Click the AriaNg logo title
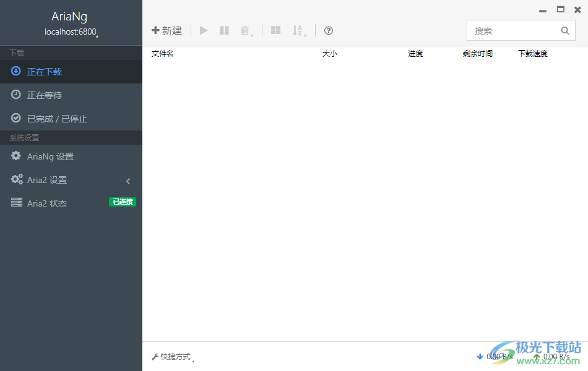The width and height of the screenshot is (588, 371). [x=69, y=16]
